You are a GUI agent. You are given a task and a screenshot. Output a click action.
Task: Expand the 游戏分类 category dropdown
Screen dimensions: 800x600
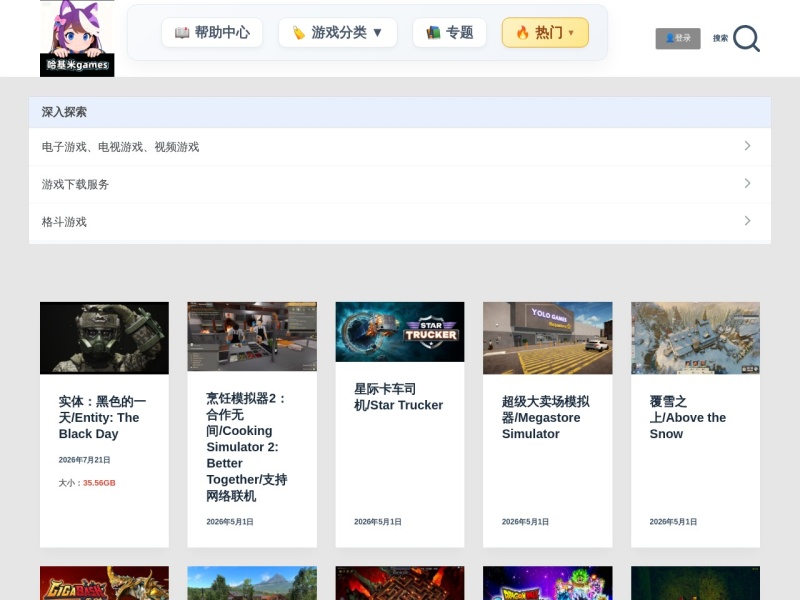(x=338, y=33)
